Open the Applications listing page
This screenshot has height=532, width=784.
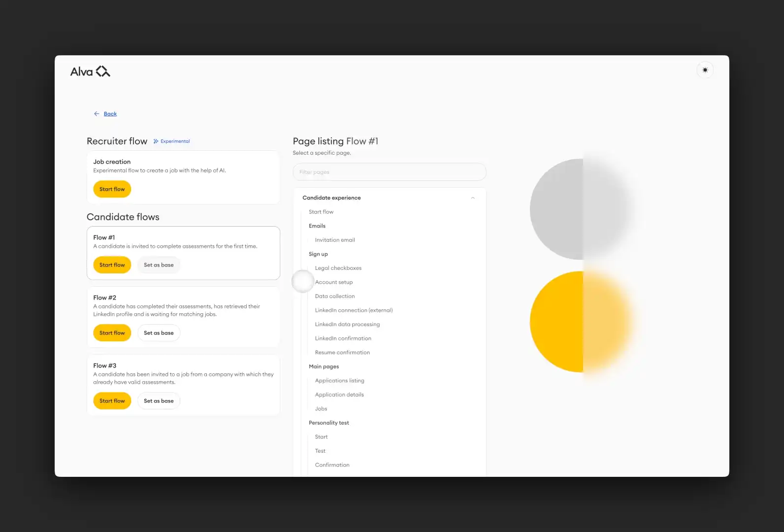(339, 381)
